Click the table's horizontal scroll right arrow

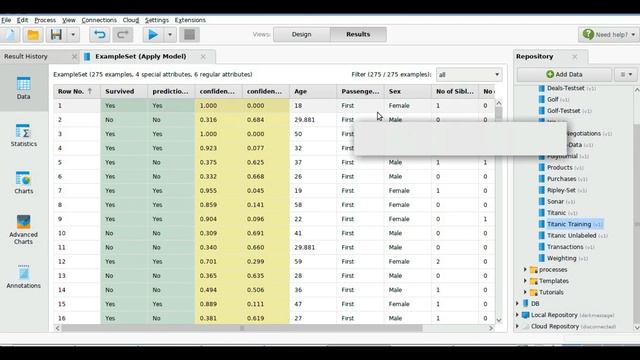coord(491,328)
